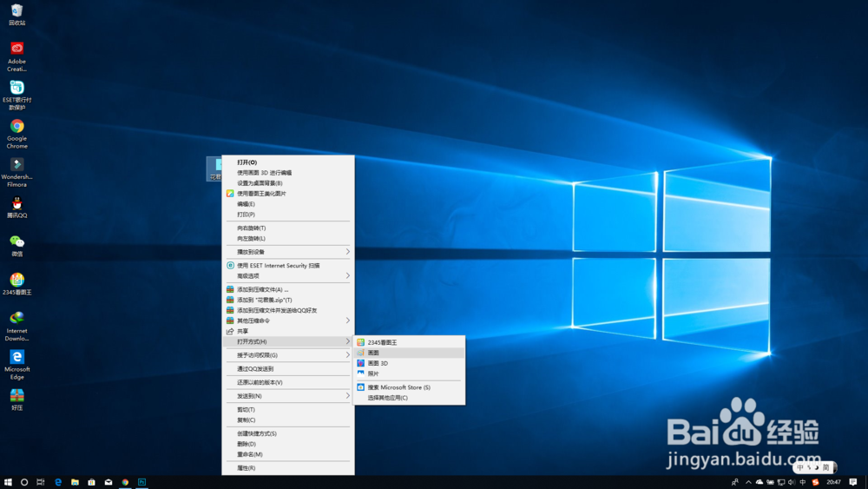Expand the 打开方式(H) submenu
This screenshot has width=868, height=489.
(288, 341)
